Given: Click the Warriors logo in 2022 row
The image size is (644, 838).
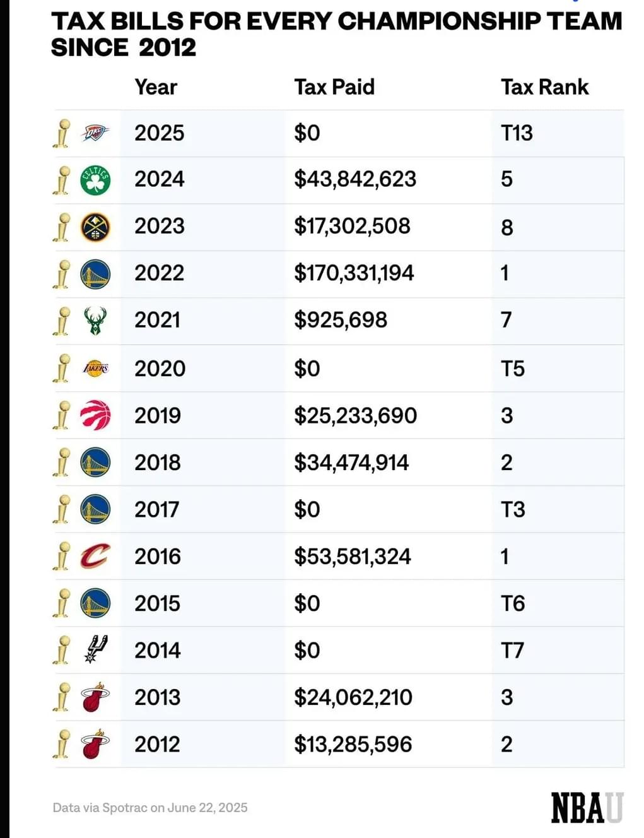Looking at the screenshot, I should pos(95,274).
